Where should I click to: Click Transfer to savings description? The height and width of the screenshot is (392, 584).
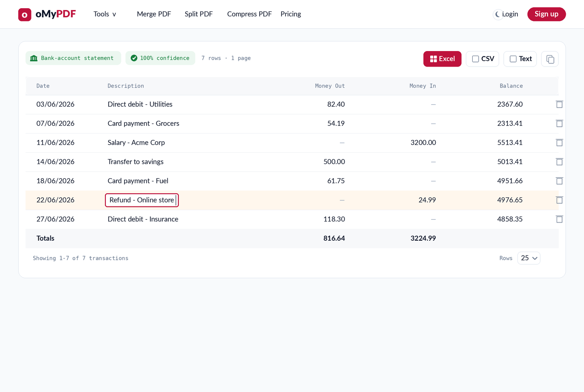[x=136, y=162]
